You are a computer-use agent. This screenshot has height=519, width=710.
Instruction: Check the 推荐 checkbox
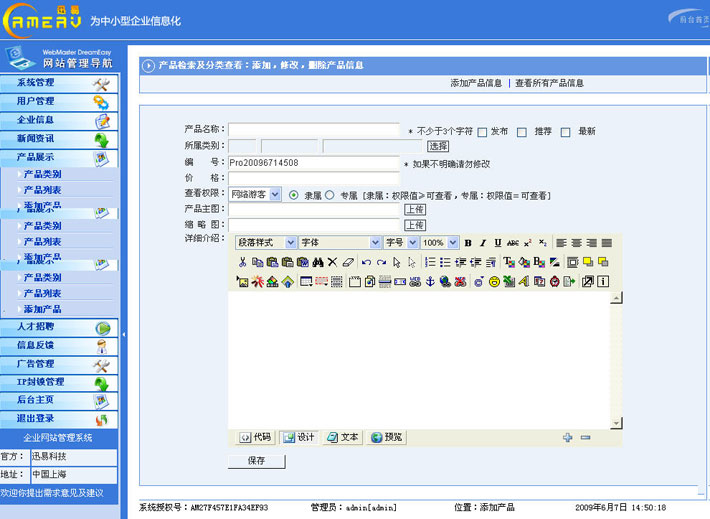coord(522,132)
